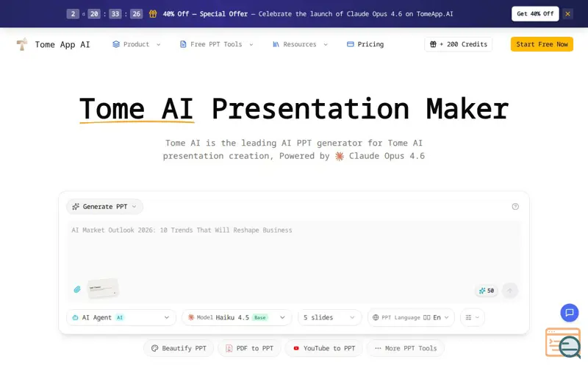Click the Resources books icon
Viewport: 588px width, 368px height.
[x=276, y=44]
